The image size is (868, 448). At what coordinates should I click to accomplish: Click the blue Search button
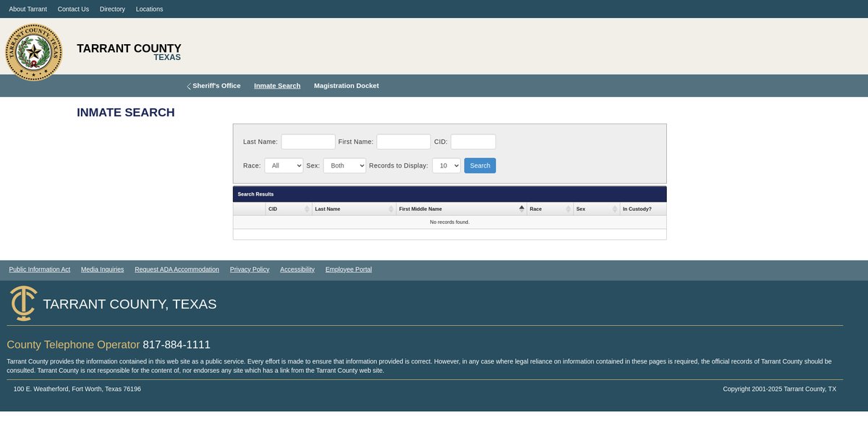coord(480,165)
